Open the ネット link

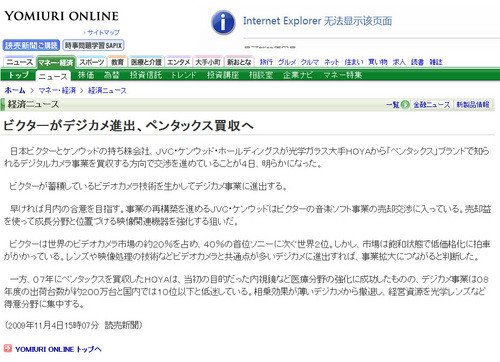(332, 62)
